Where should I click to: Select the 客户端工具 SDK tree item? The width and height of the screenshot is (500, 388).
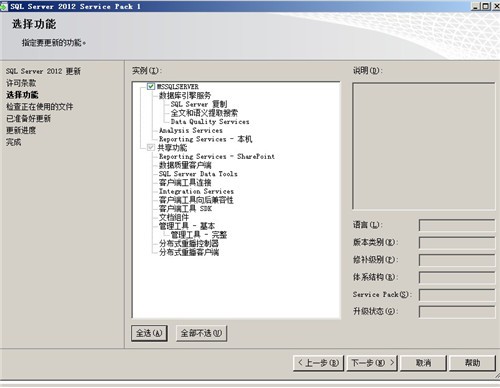185,209
